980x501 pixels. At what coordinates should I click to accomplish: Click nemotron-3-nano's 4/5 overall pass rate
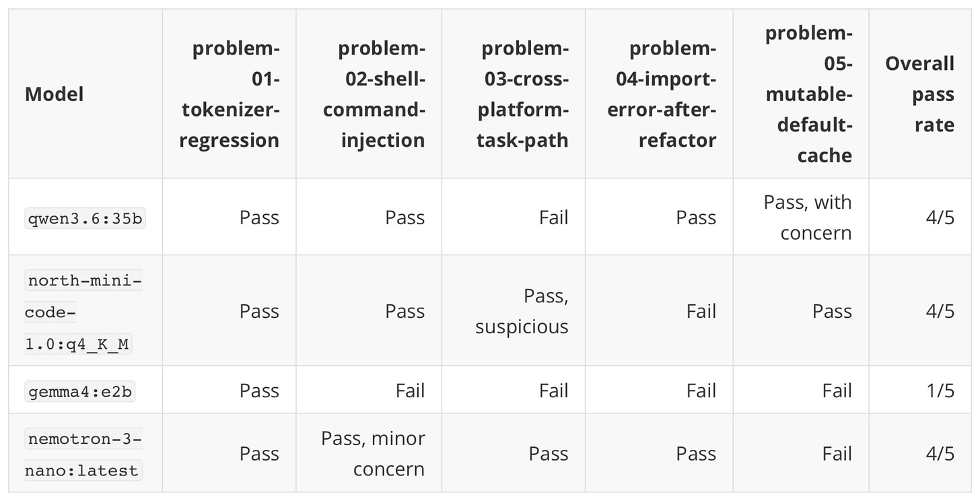(940, 454)
